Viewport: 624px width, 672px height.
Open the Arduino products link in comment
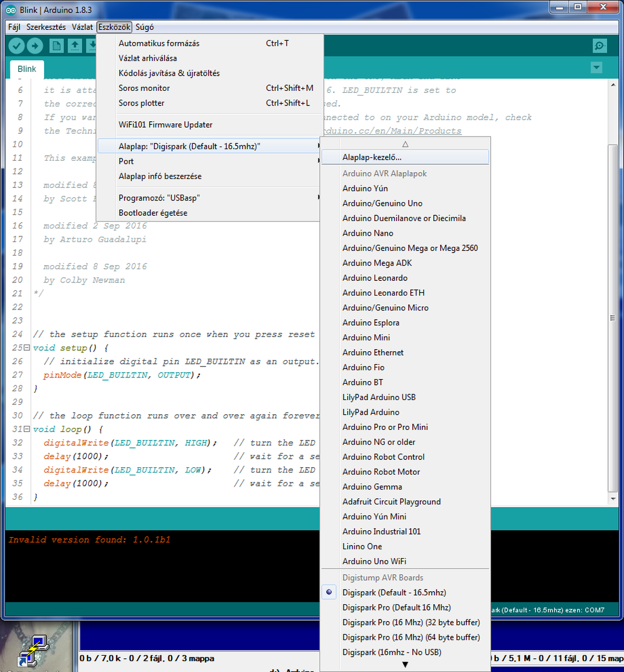[392, 131]
